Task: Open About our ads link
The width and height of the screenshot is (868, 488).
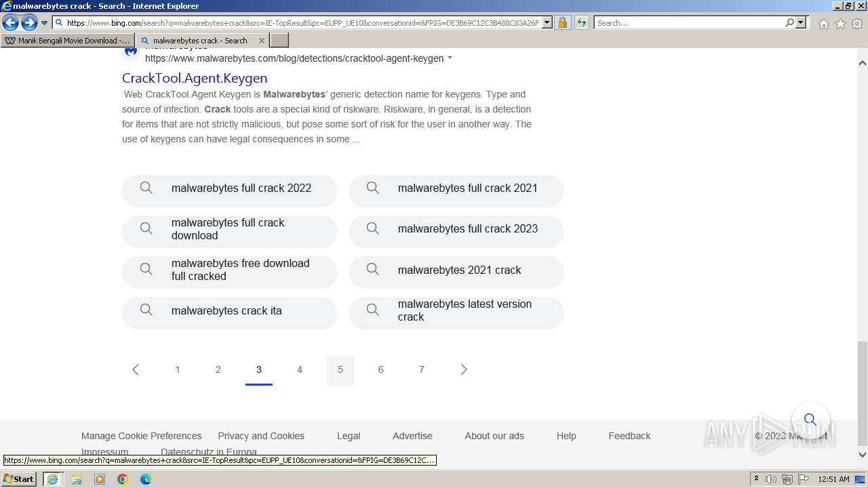Action: tap(494, 436)
